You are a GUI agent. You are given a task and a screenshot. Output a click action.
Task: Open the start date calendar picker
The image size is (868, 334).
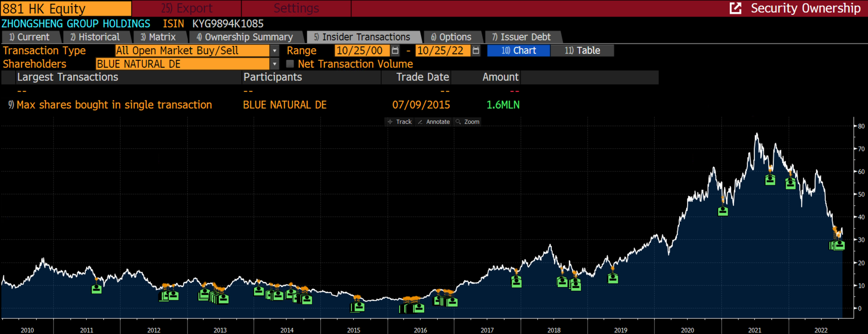(395, 51)
